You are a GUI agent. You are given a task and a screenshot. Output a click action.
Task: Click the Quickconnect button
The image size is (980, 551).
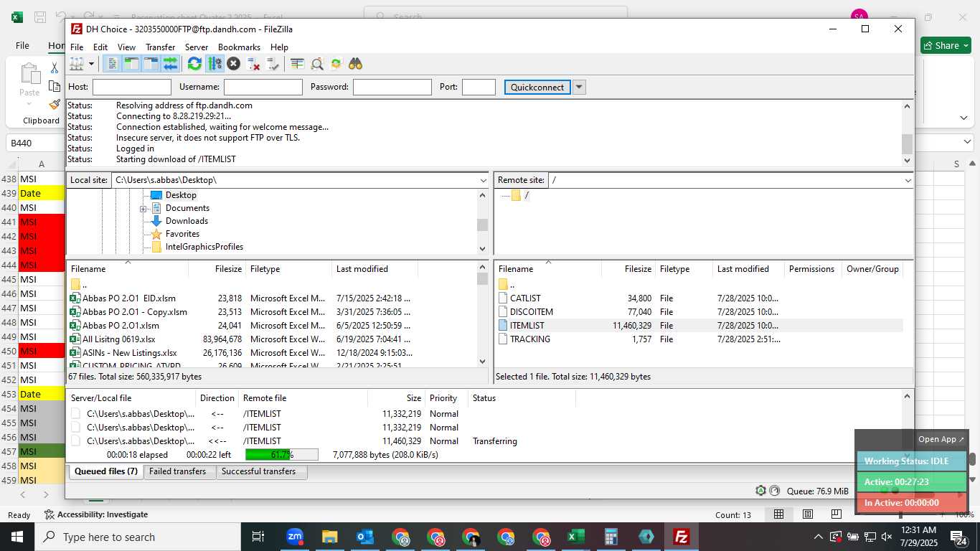537,87
